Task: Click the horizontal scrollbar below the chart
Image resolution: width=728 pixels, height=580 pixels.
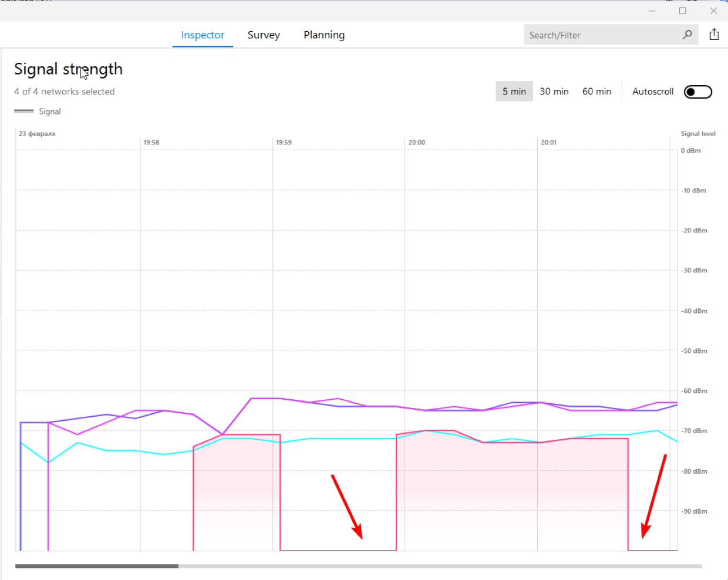Action: pyautogui.click(x=97, y=566)
